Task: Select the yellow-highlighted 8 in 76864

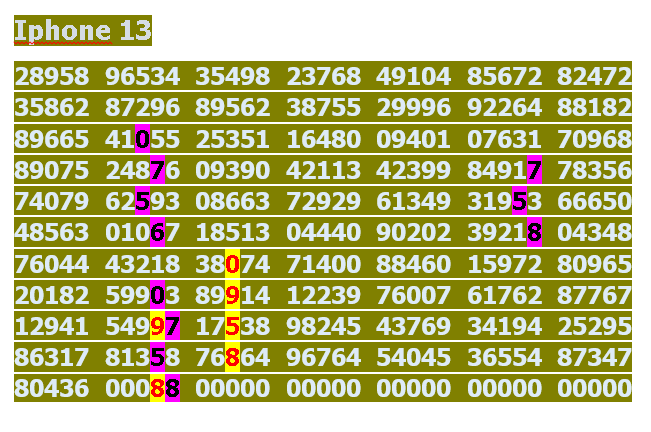Action: tap(232, 357)
